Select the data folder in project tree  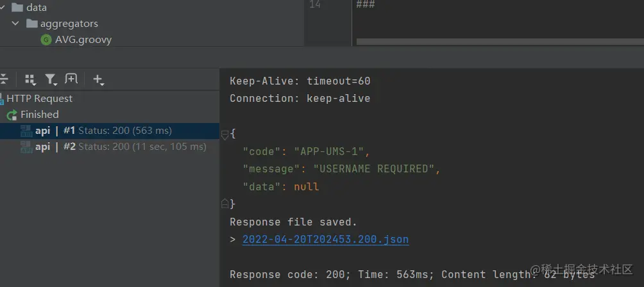[36, 8]
